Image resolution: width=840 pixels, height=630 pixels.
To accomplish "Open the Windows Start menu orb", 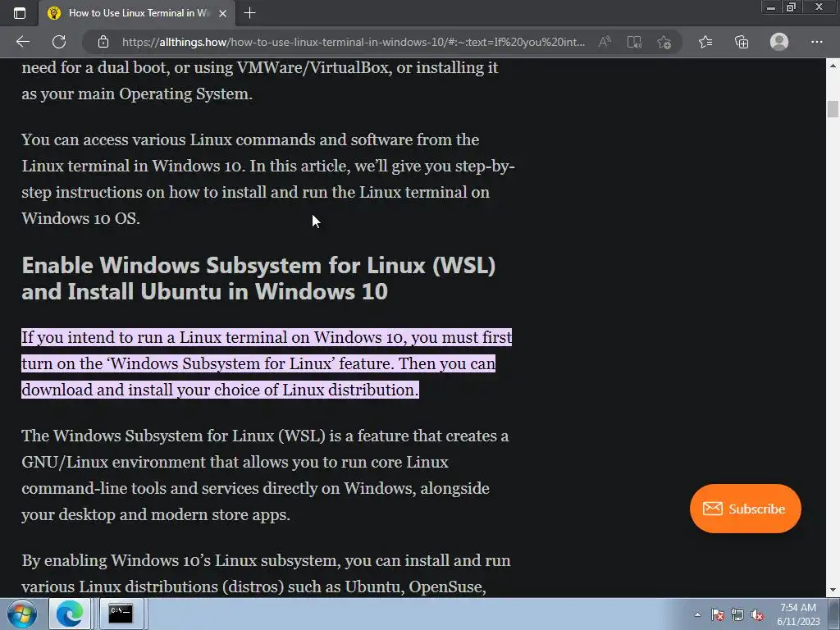I will (x=22, y=614).
